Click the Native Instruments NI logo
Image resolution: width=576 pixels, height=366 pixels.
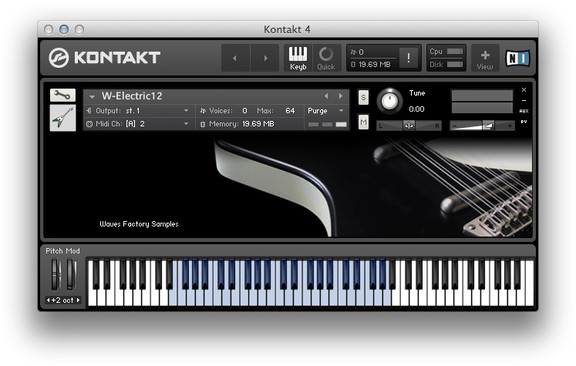coord(518,58)
